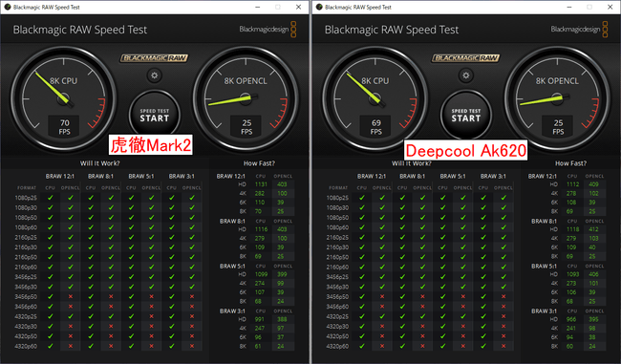Select the 69 FPS readout
The width and height of the screenshot is (621, 364).
375,127
